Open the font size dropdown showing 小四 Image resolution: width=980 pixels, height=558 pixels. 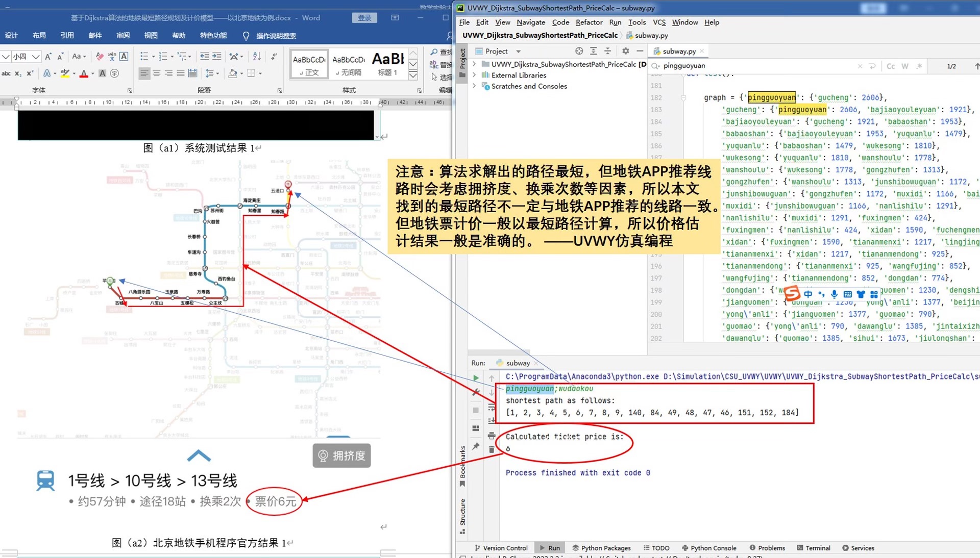coord(35,56)
